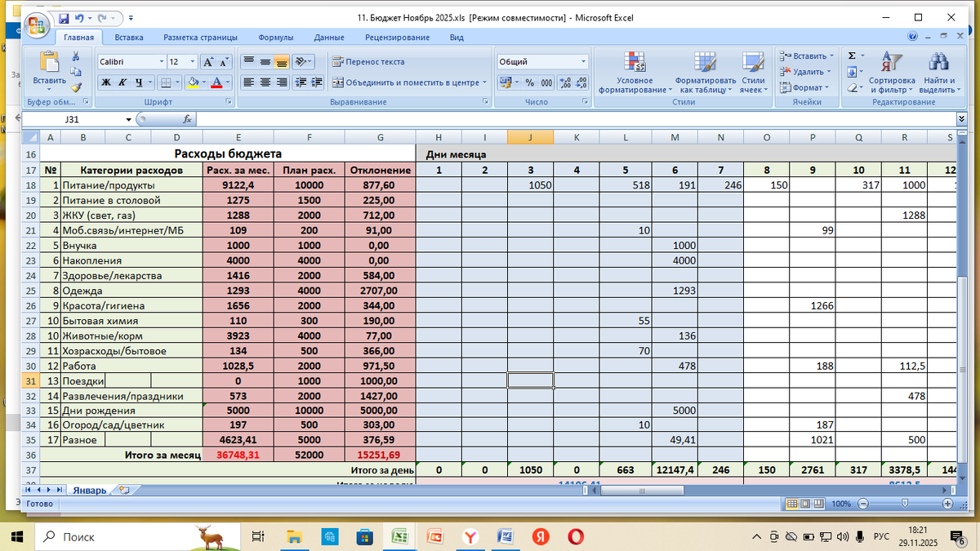Click zoom in plus button
Viewport: 980px width, 551px height.
coord(947,504)
